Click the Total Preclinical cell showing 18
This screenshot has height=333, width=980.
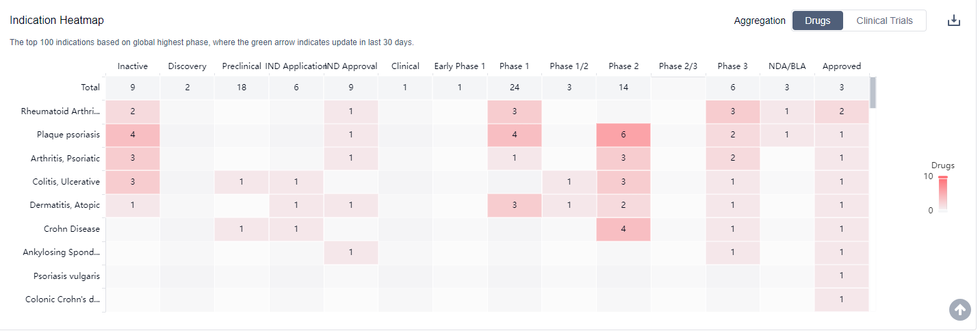242,88
